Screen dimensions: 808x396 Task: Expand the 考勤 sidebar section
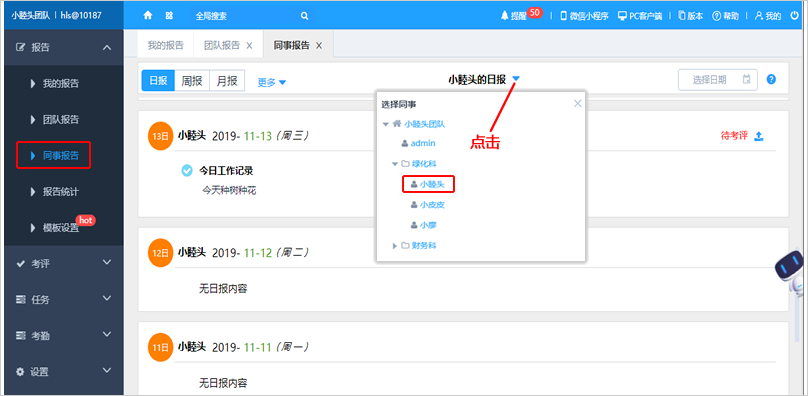coord(64,336)
